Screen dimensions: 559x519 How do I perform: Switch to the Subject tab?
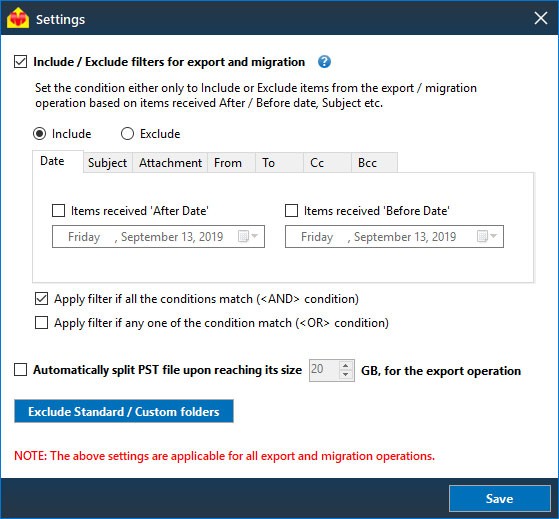(108, 163)
